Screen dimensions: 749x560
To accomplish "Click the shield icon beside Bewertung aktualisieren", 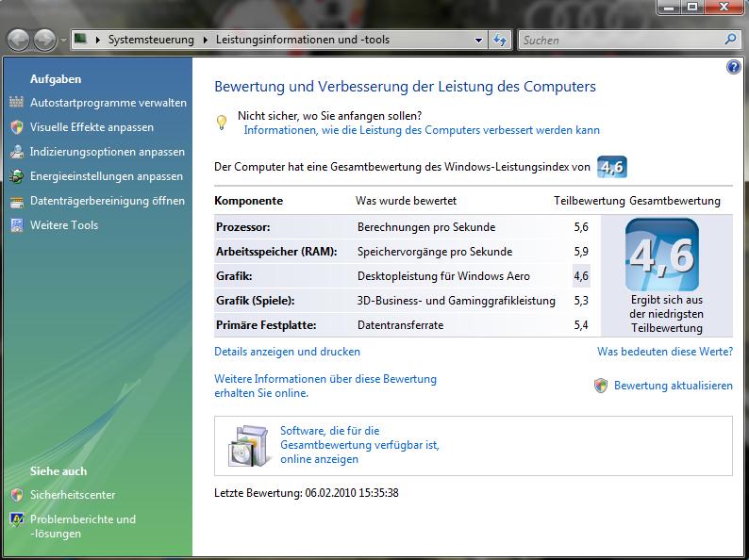I will pyautogui.click(x=601, y=386).
